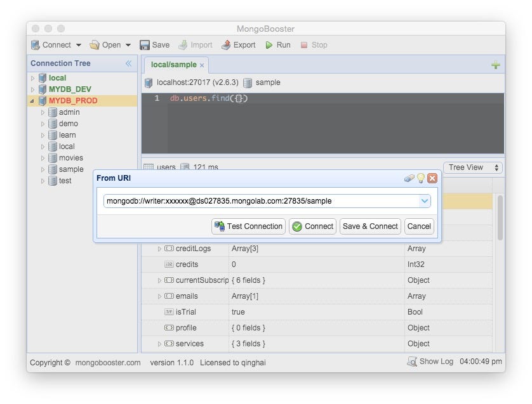Click into the query editor line
The width and height of the screenshot is (532, 404).
click(335, 98)
